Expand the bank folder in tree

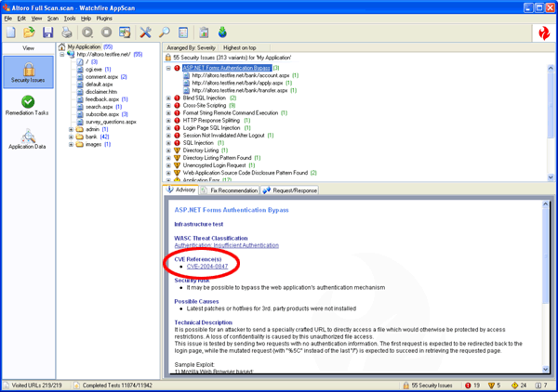coord(72,137)
